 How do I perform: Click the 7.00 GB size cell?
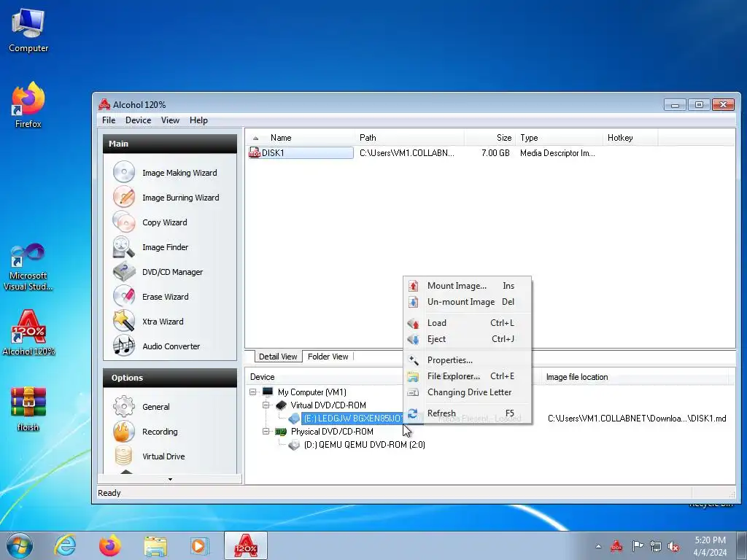(495, 153)
